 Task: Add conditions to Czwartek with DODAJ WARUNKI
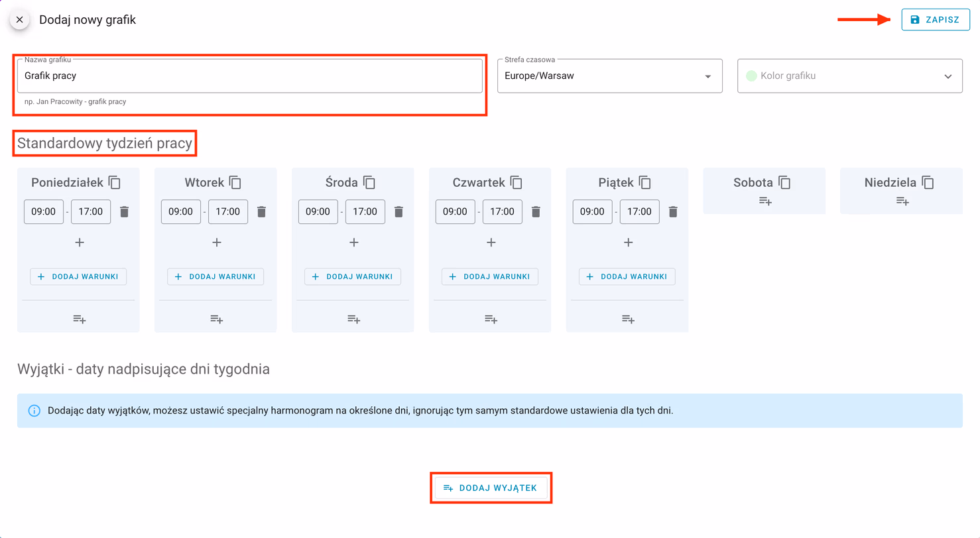pos(490,277)
